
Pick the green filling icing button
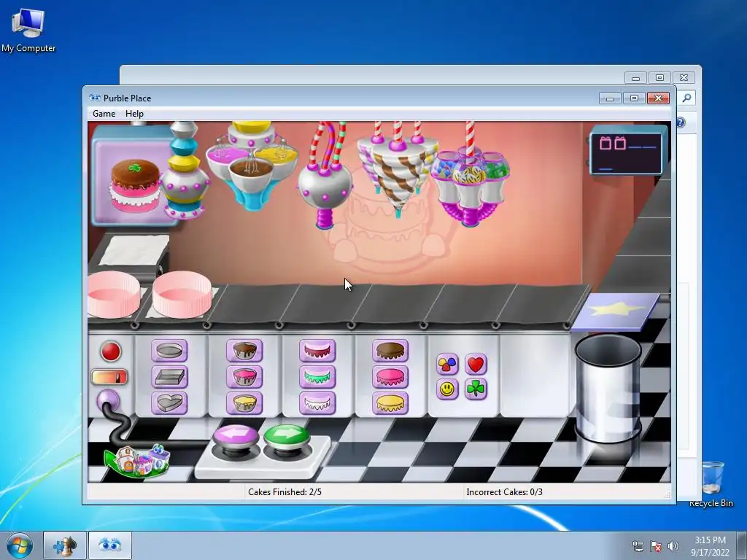click(x=317, y=377)
